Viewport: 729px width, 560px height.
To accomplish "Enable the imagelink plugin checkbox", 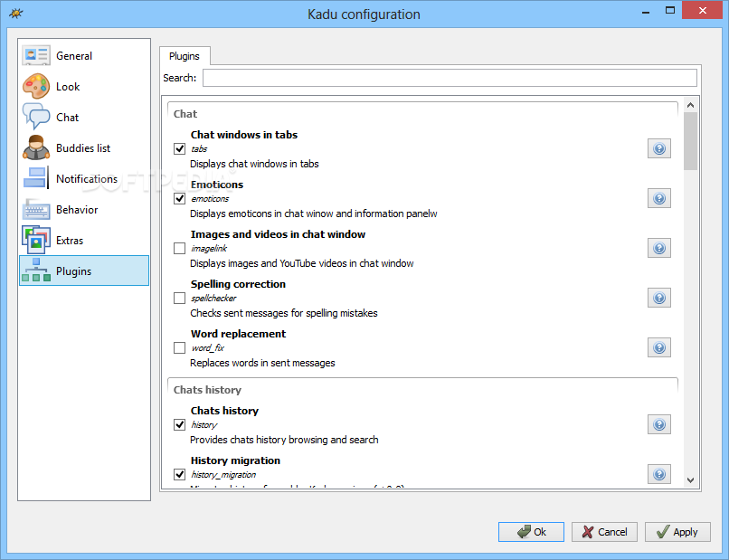I will point(179,249).
